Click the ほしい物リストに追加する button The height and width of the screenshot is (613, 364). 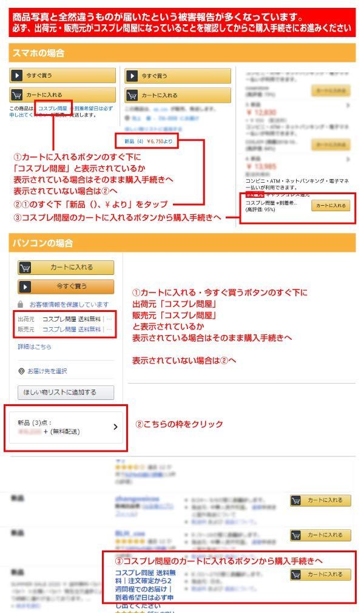(x=66, y=392)
